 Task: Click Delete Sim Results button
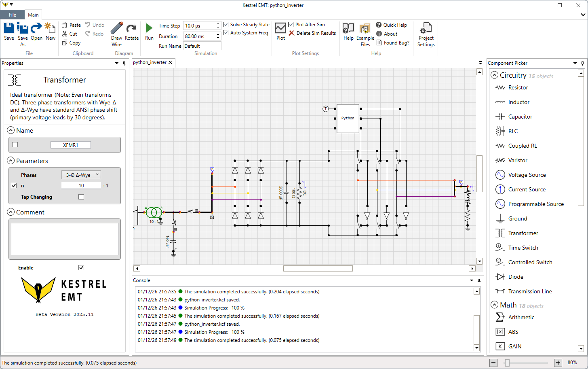(312, 33)
